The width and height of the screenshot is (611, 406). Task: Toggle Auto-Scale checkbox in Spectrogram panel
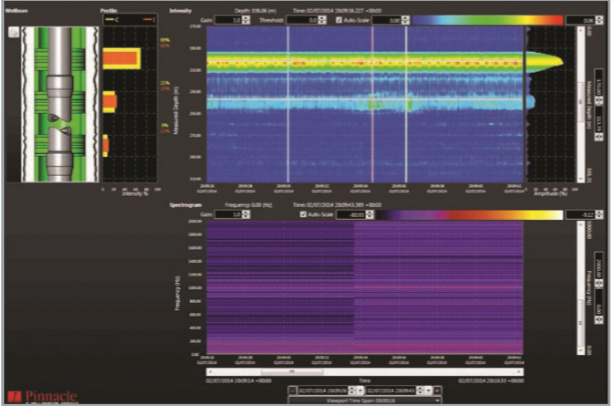pyautogui.click(x=302, y=214)
